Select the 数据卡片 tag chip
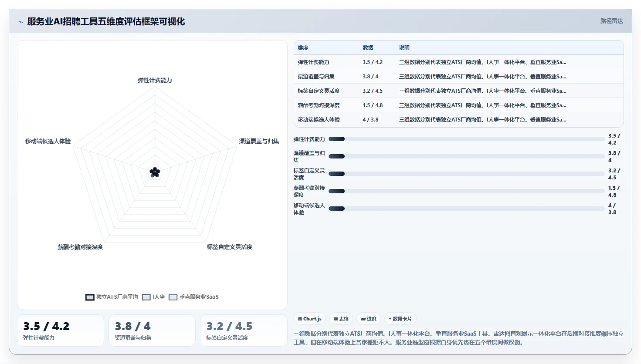Screen dimensions: 641x364 tap(400, 319)
